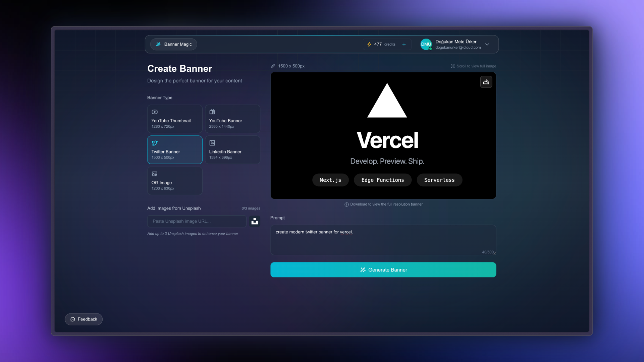
Task: Select the OG Image banner type
Action: pyautogui.click(x=175, y=181)
